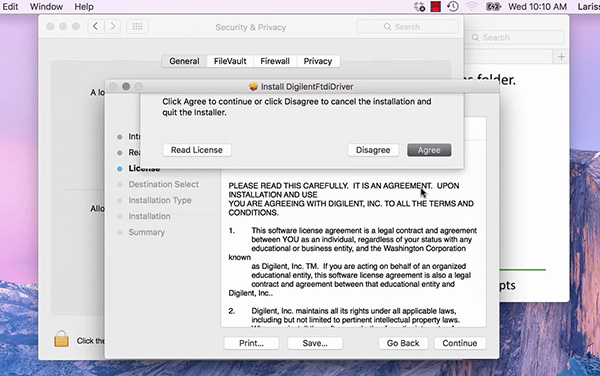This screenshot has width=600, height=376.
Task: Click the 'PLEASE READ THIS CAREFULLY' license heading
Action: 288,186
